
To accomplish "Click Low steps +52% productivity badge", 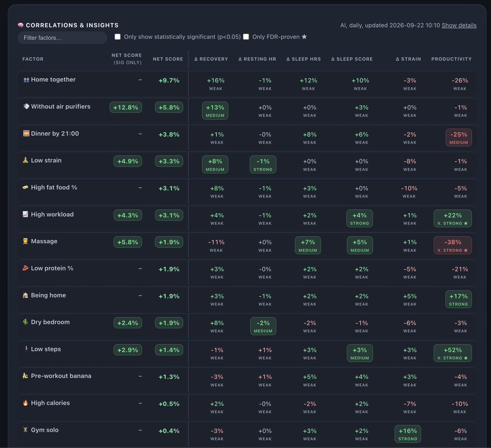I will click(453, 353).
